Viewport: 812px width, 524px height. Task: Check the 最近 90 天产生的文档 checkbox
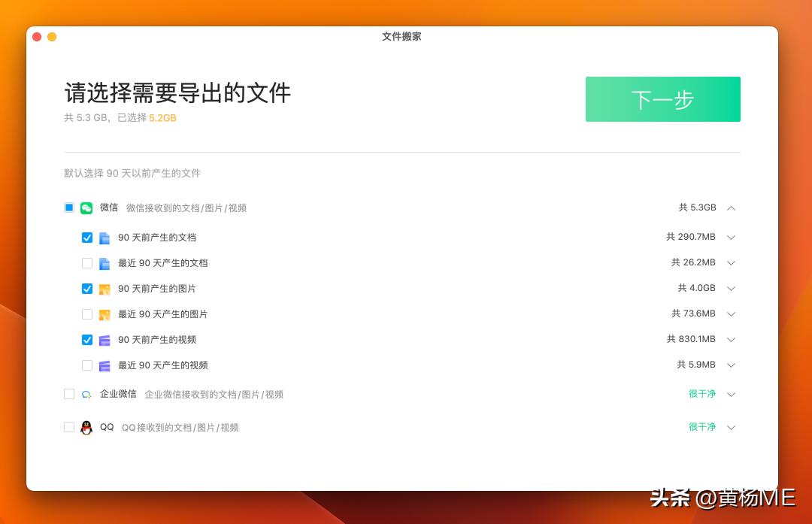point(87,262)
